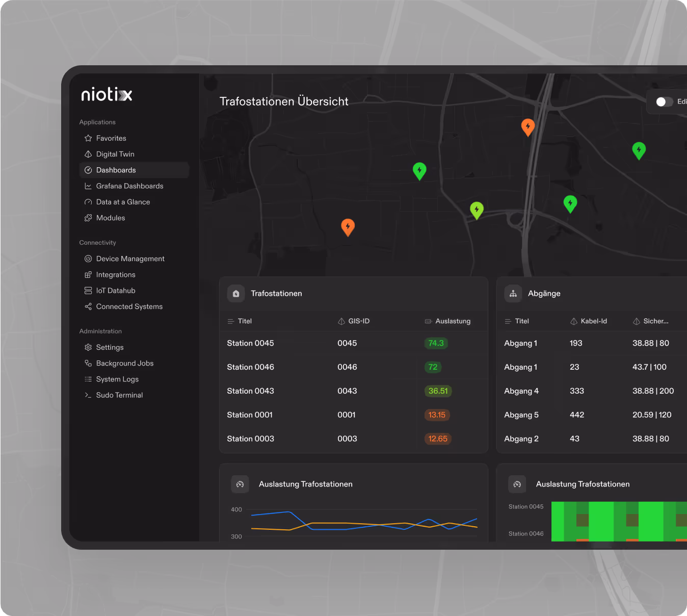Click the Trafostationen panel home icon
The image size is (687, 616).
pos(236,294)
